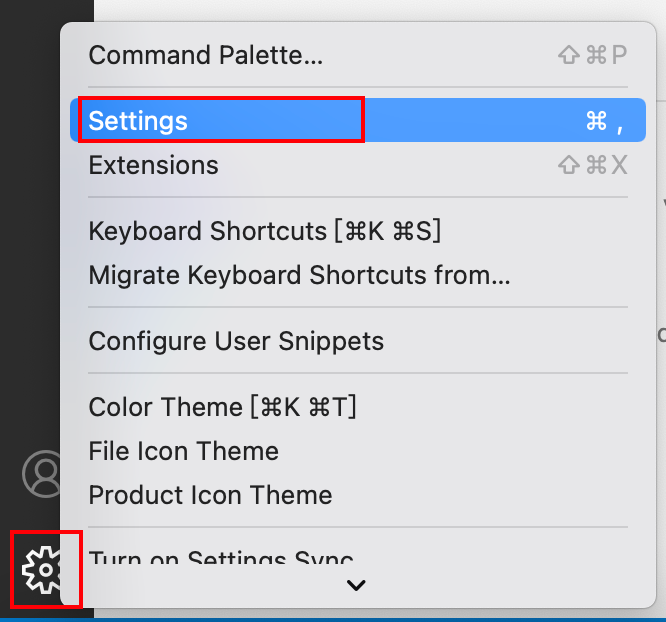Choose the Keyboard Shortcuts menu item
The width and height of the screenshot is (666, 622).
point(264,231)
